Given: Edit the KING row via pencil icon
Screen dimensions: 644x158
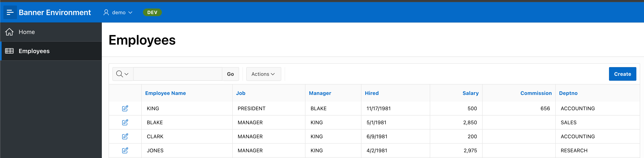Looking at the screenshot, I should point(125,108).
